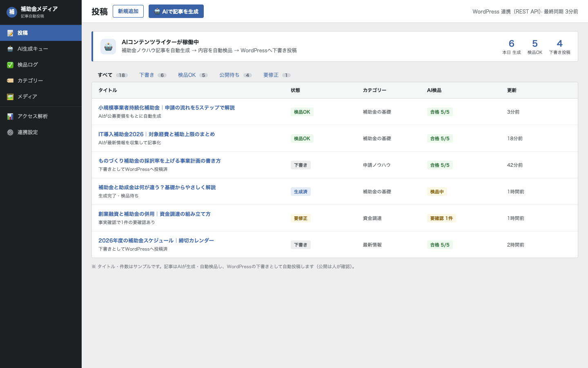Click the 補助金メディア logo icon
Image resolution: width=588 pixels, height=368 pixels.
(x=12, y=12)
